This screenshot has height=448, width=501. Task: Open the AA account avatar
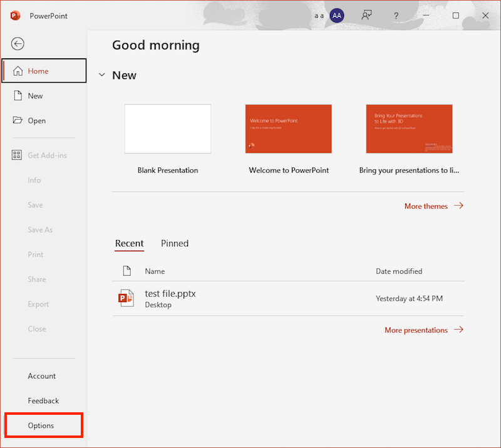click(336, 15)
